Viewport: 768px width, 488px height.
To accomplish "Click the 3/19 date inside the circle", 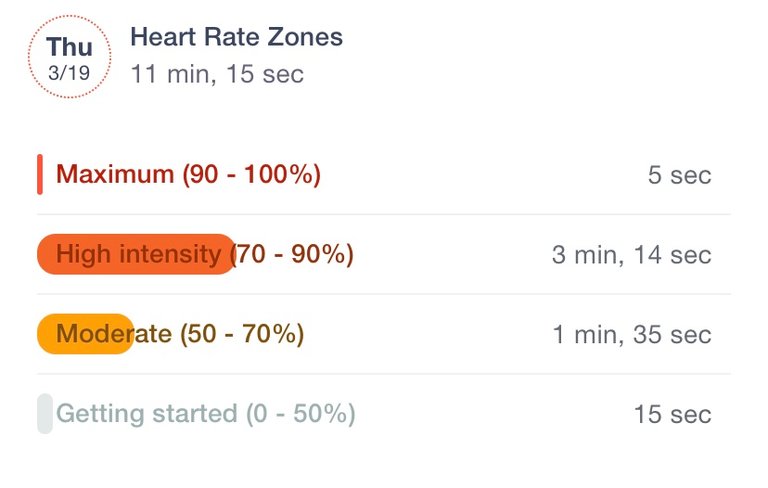I will click(69, 74).
